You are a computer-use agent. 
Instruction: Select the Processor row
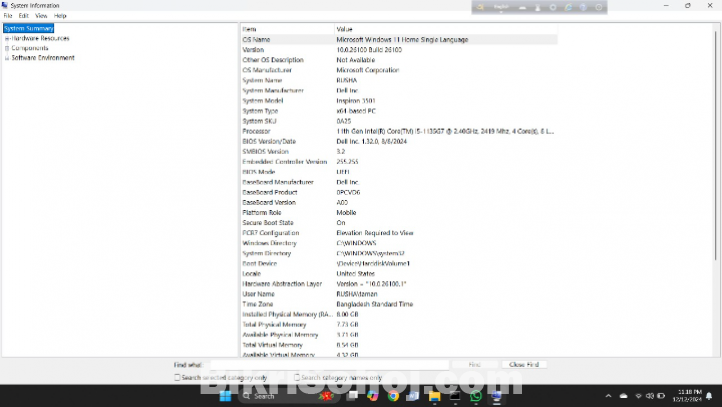tap(399, 131)
